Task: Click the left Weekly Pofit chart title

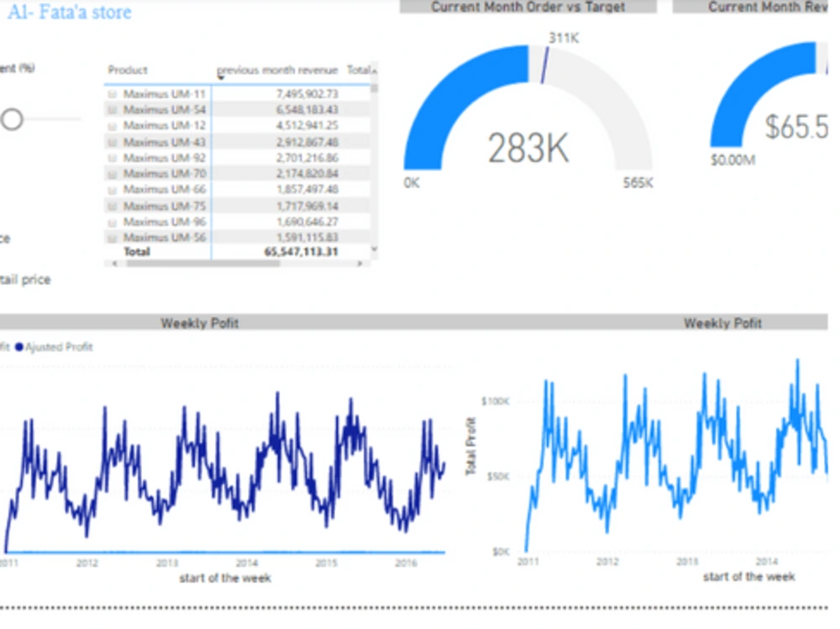Action: point(199,323)
